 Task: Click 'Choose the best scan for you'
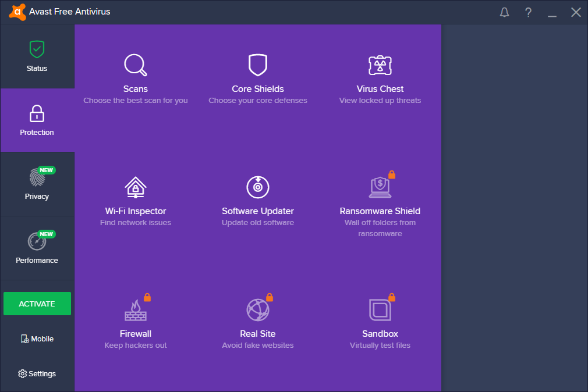tap(136, 101)
